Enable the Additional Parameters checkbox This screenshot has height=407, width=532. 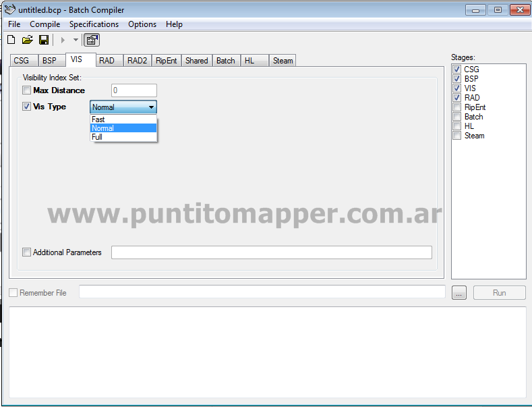point(26,252)
